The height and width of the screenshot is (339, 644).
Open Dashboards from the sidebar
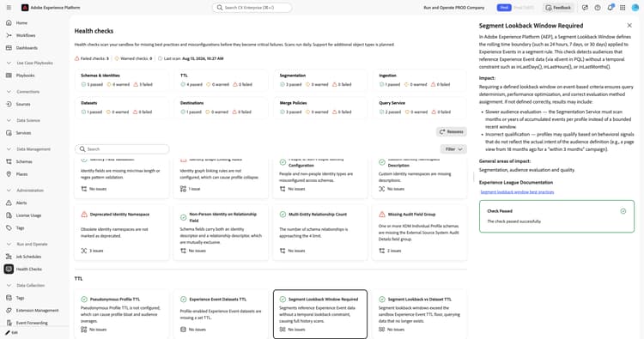click(27, 48)
